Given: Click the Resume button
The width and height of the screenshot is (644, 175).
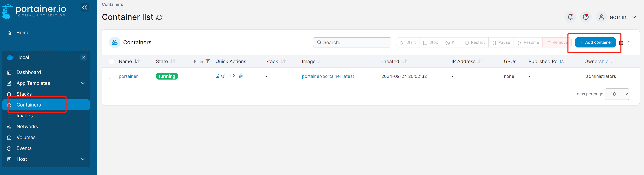Looking at the screenshot, I should tap(528, 43).
